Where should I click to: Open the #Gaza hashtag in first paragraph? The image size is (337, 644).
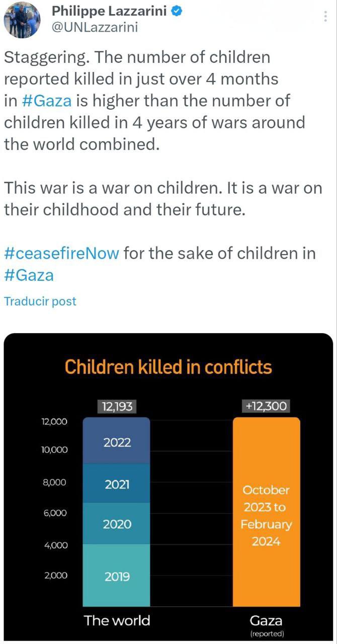tap(48, 101)
